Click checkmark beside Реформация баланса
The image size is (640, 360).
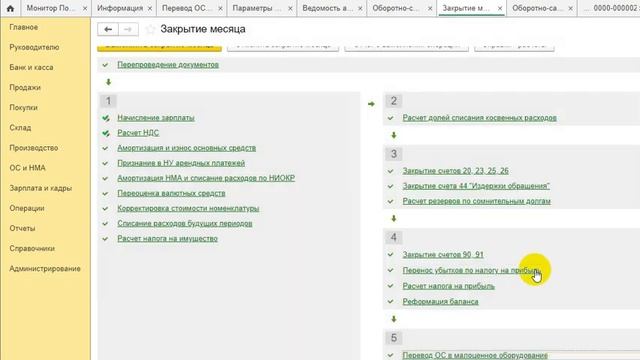tap(391, 302)
